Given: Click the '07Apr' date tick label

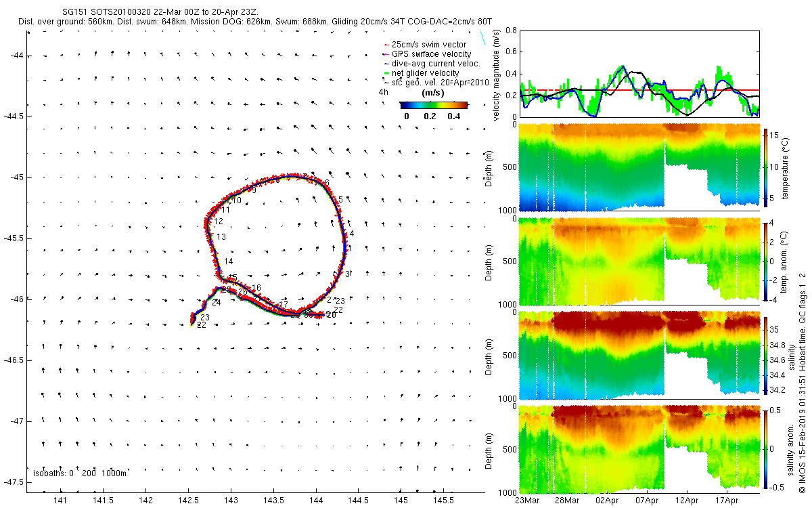Looking at the screenshot, I should point(648,501).
